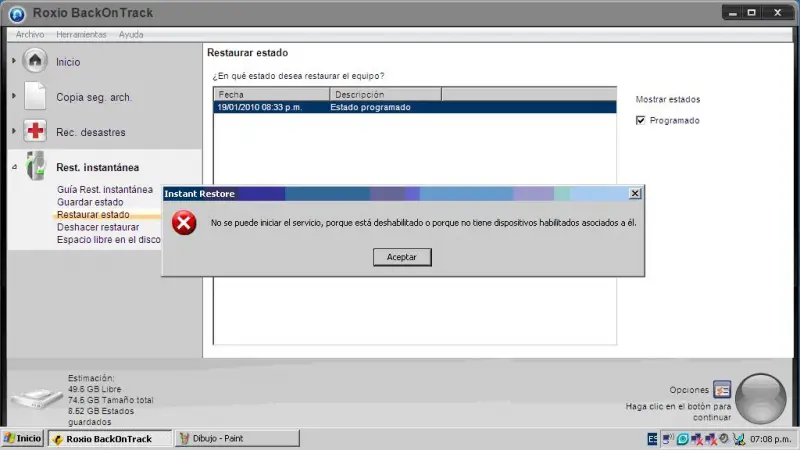The height and width of the screenshot is (450, 800).
Task: Click the teal round tray icon
Action: (x=682, y=439)
